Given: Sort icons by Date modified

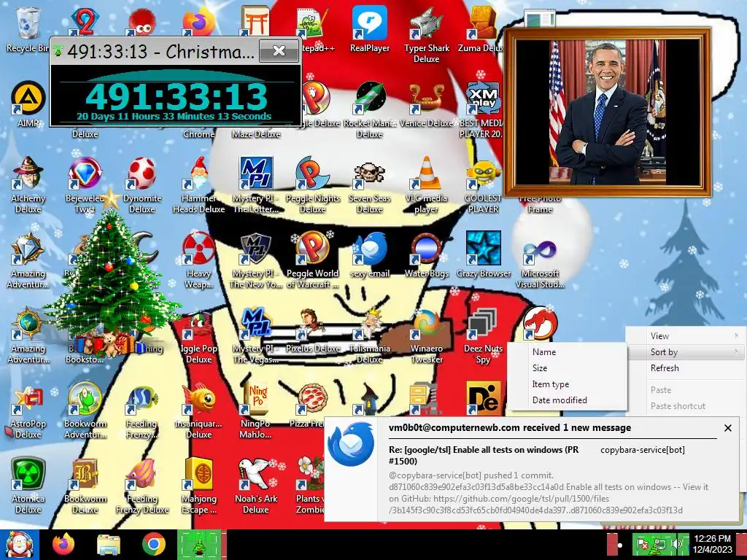Looking at the screenshot, I should click(567, 400).
